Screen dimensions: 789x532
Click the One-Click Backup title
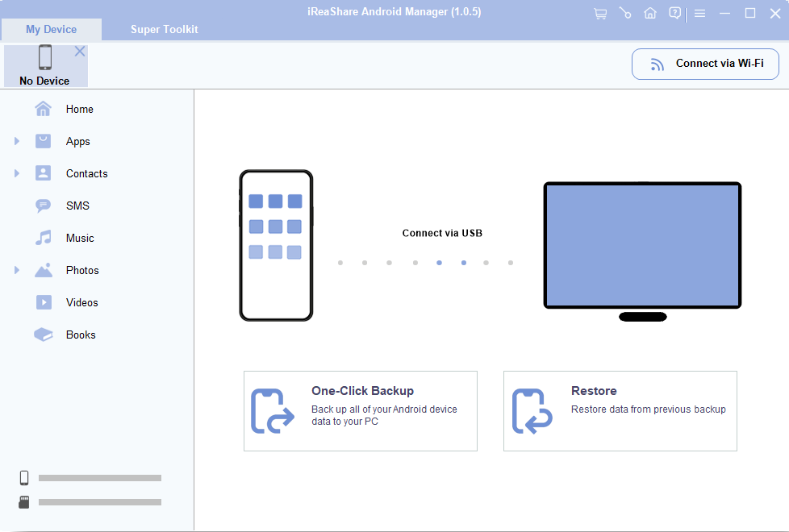click(x=362, y=391)
